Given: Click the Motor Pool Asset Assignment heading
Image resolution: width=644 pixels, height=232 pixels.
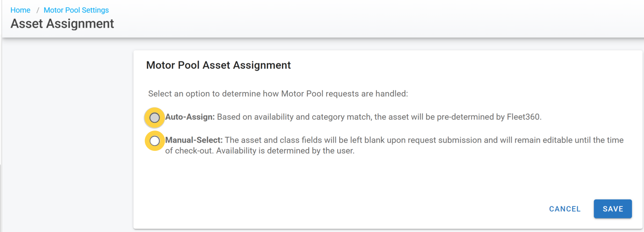Looking at the screenshot, I should 218,65.
